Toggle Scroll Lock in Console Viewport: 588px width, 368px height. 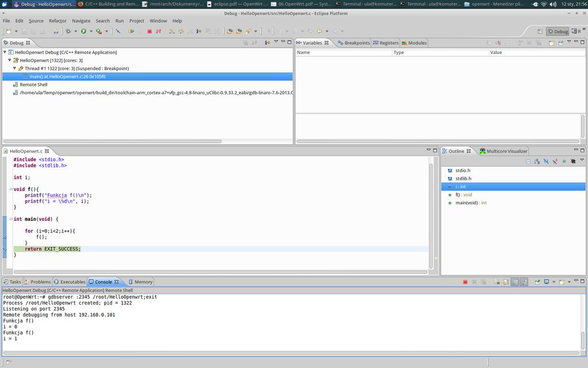tap(506, 282)
